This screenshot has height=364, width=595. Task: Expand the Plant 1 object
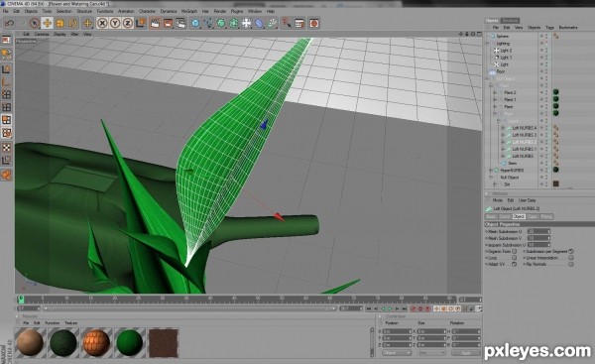(495, 99)
